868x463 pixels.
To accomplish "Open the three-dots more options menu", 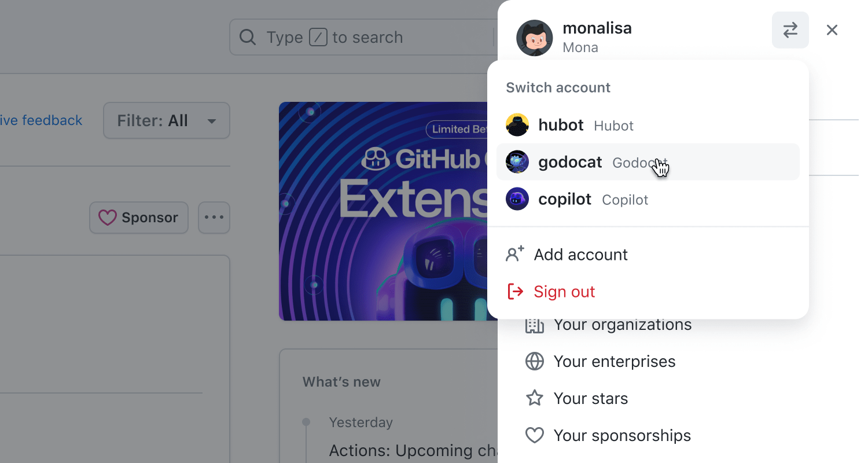I will pyautogui.click(x=214, y=218).
